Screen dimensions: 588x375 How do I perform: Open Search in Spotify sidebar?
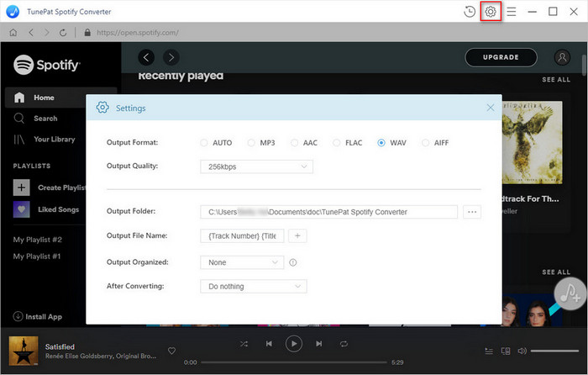tap(45, 119)
